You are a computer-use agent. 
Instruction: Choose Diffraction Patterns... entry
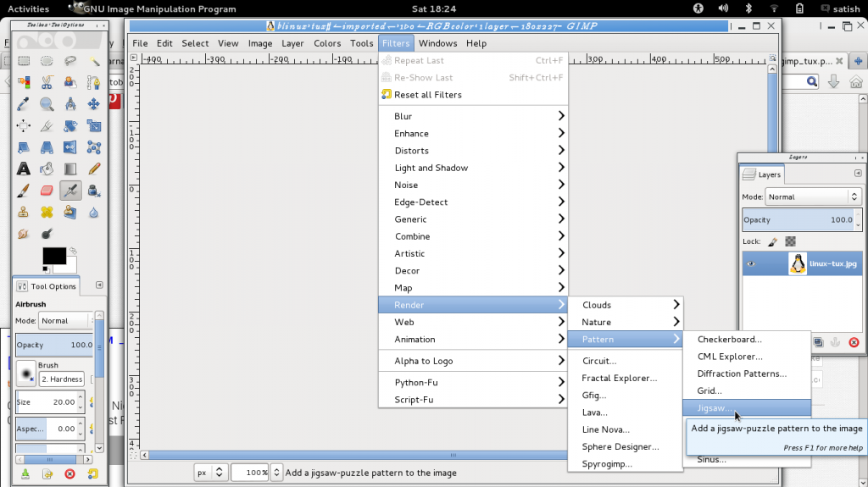(x=747, y=374)
